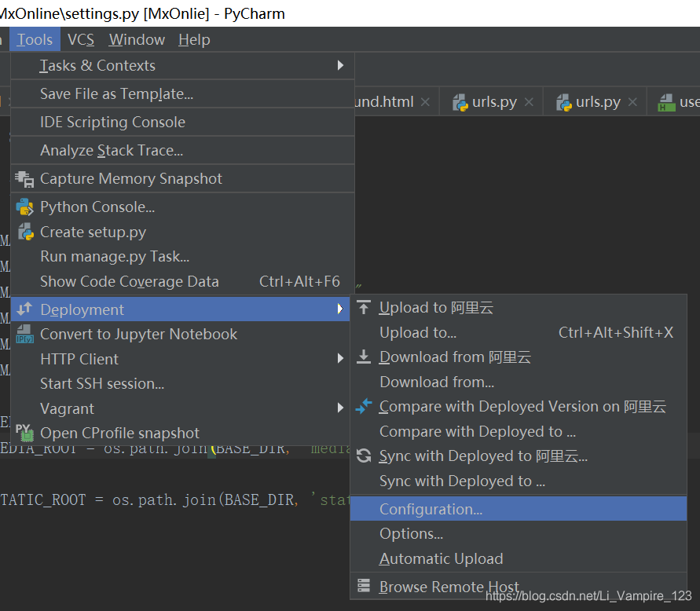This screenshot has width=700, height=611.
Task: Select Convert to Jupyter Notebook text
Action: [x=138, y=335]
